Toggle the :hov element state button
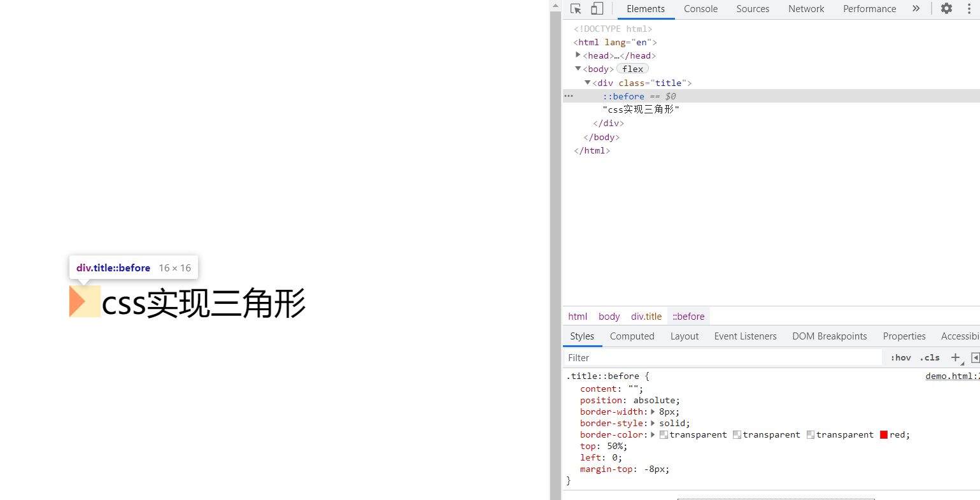Screen dimensions: 980x500 click(x=900, y=357)
